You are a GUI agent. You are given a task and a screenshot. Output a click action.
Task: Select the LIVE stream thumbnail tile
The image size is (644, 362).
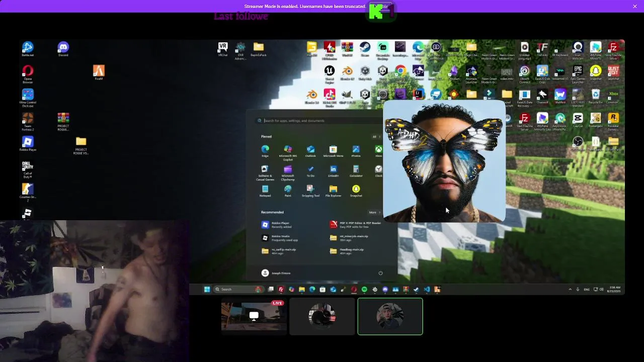254,316
